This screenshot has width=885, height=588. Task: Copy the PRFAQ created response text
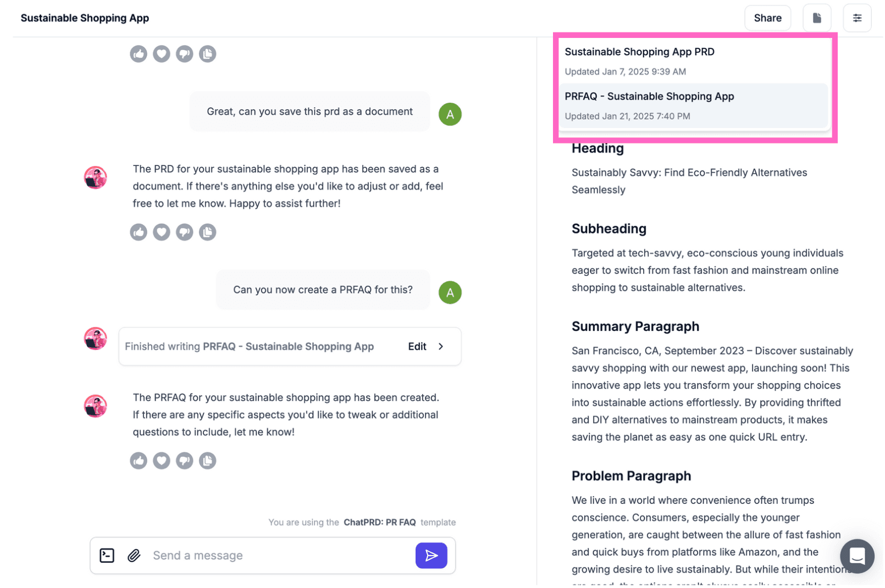[x=208, y=461]
